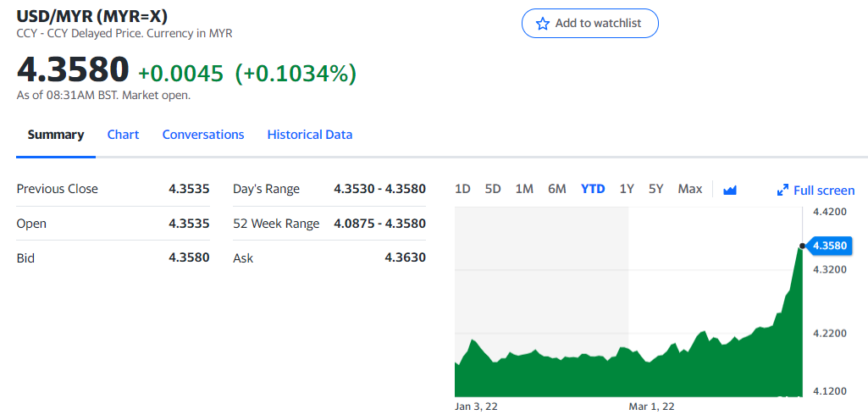Screen dimensions: 868x415
Task: Switch to the Chart tab
Action: [x=123, y=135]
